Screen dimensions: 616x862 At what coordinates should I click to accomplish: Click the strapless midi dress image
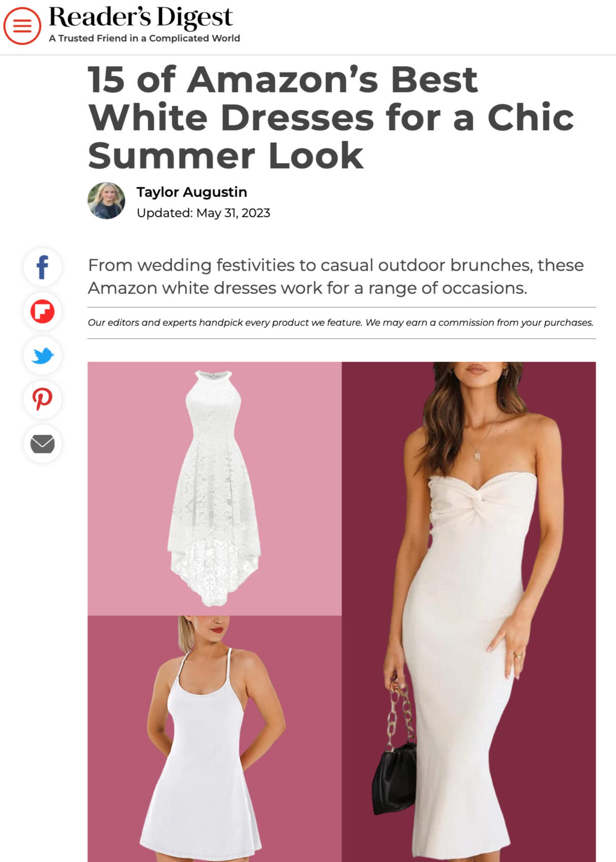point(469,612)
